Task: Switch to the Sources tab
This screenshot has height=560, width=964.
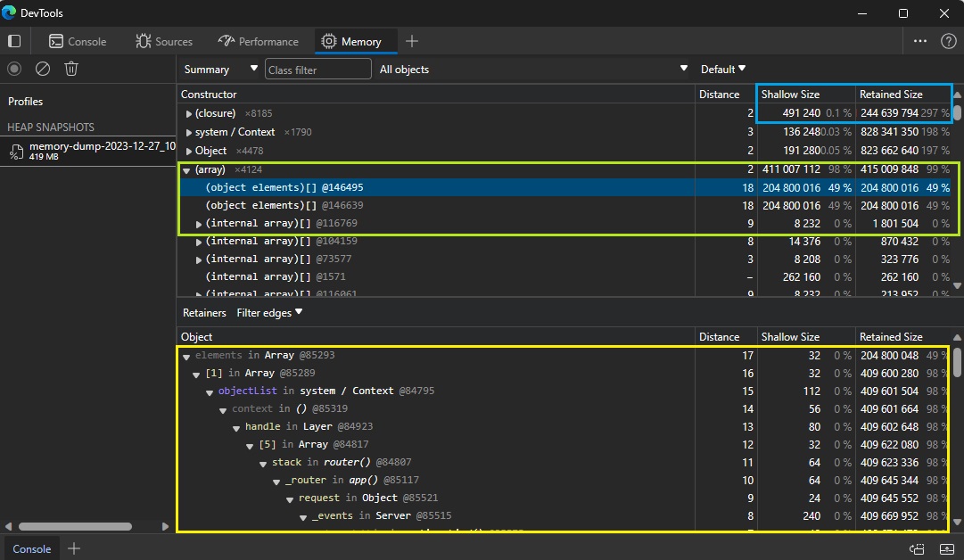Action: (x=164, y=41)
